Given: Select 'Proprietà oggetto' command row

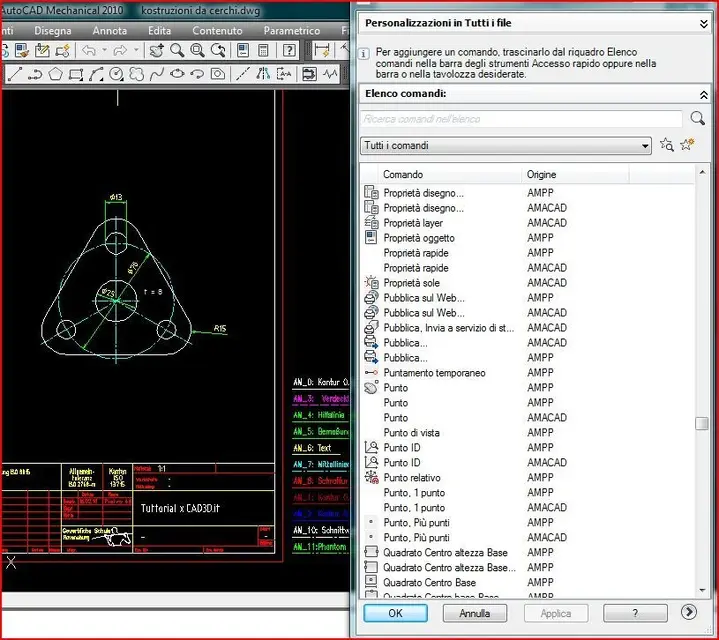Looking at the screenshot, I should click(527, 238).
